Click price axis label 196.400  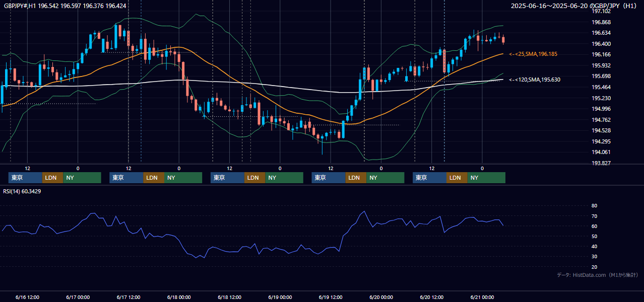[x=601, y=44]
